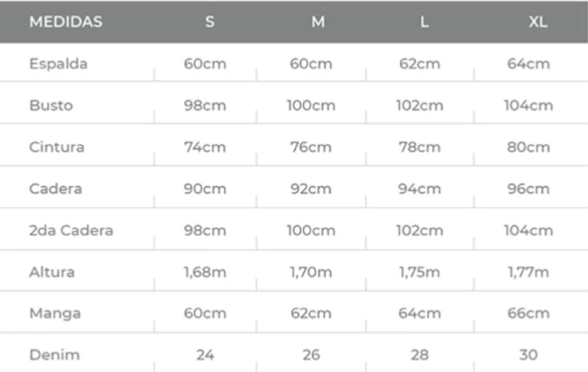
Task: Click the XL size column header
Action: (x=538, y=23)
